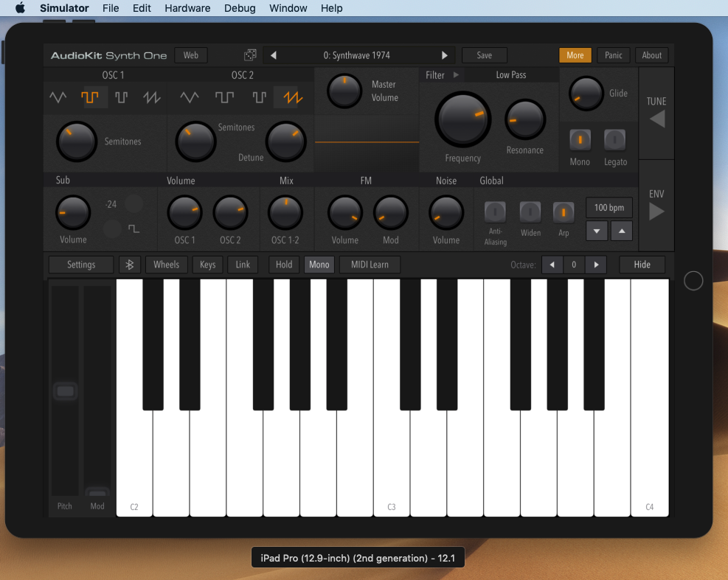
Task: Select OSC 2 narrow pulse waveform
Action: (259, 97)
